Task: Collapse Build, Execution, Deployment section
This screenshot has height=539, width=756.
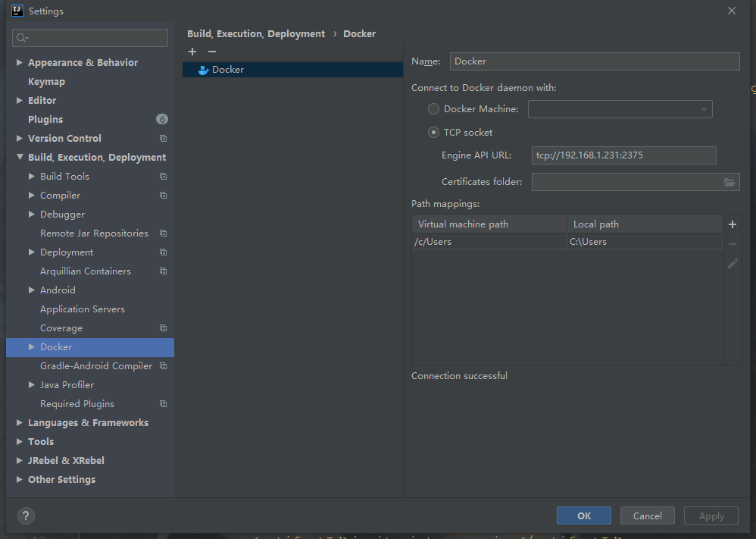Action: coord(20,157)
